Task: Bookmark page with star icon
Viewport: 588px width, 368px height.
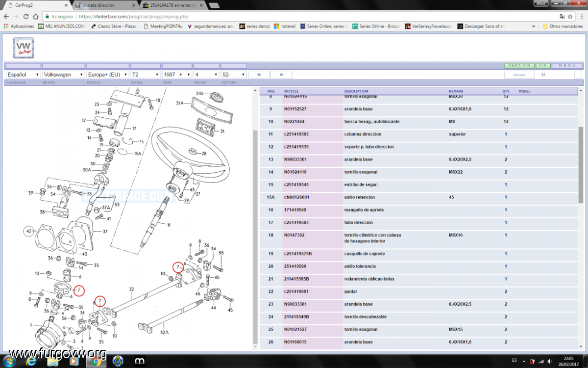Action: point(570,16)
